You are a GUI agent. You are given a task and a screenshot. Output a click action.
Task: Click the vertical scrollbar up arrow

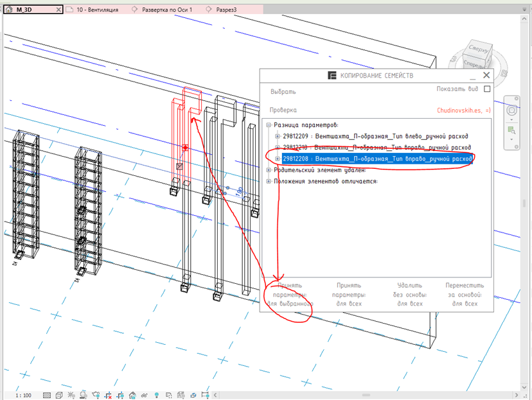pyautogui.click(x=524, y=20)
